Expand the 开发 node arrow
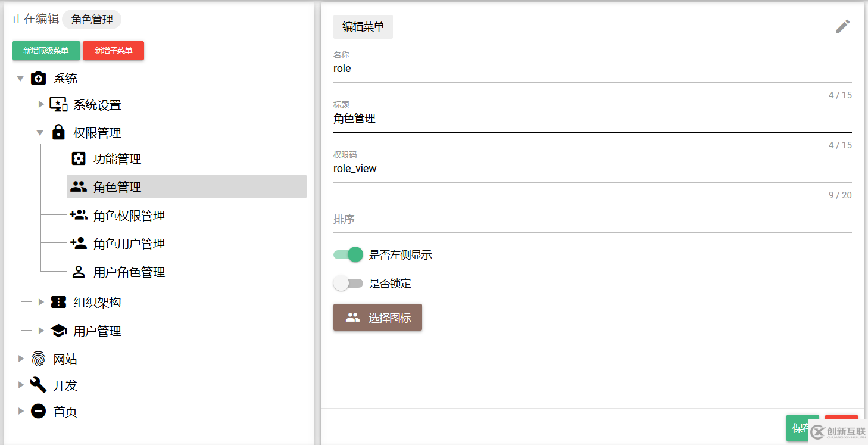The height and width of the screenshot is (445, 868). click(21, 385)
